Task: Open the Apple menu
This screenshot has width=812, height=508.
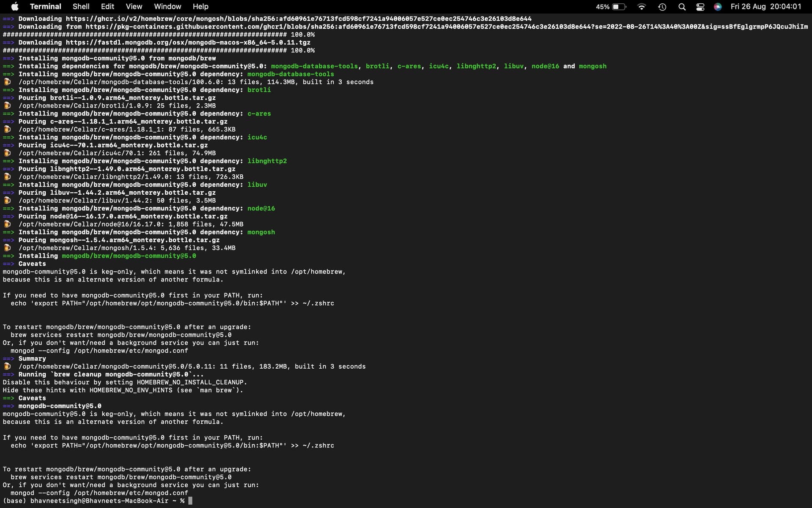Action: 15,6
